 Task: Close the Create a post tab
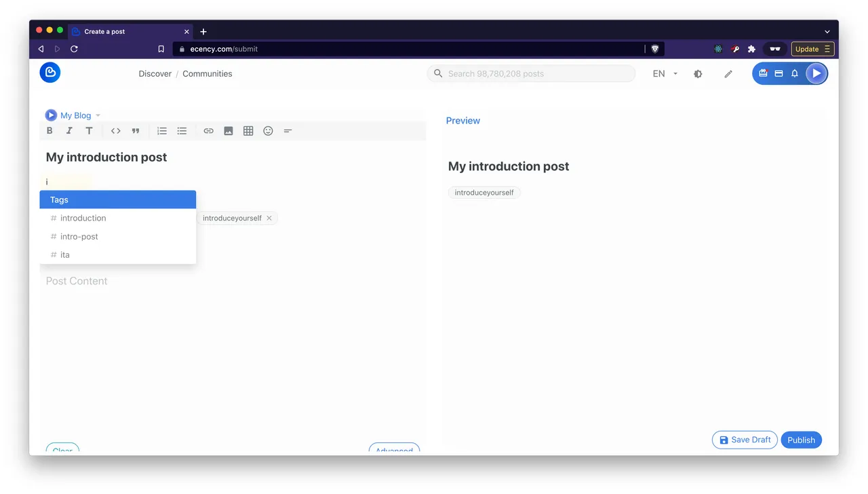187,31
